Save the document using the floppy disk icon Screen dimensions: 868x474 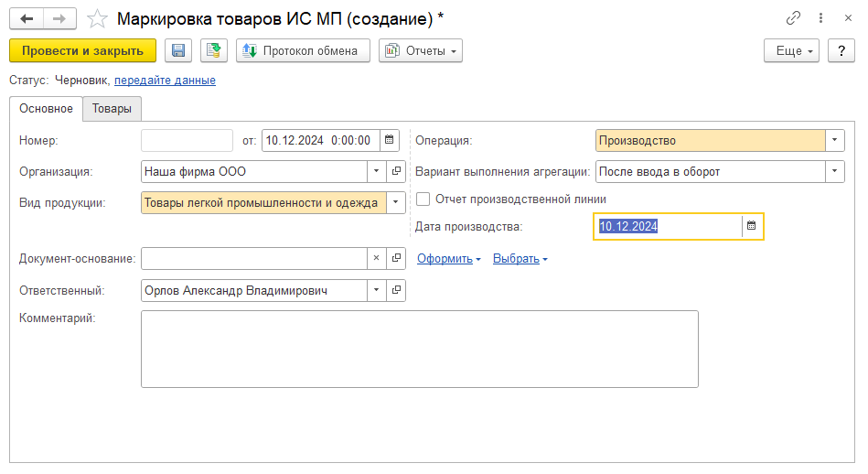(178, 50)
